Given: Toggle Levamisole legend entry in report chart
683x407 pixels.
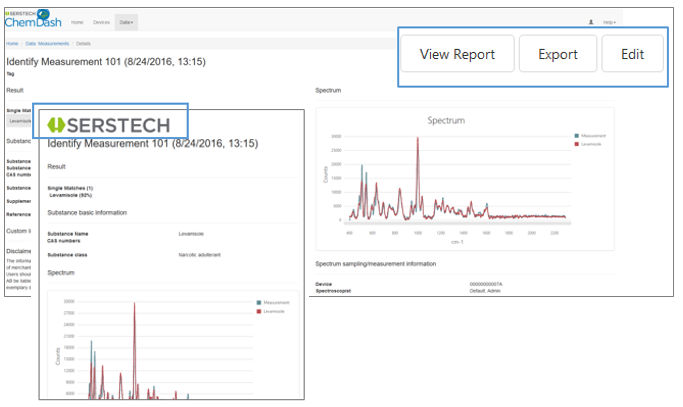Looking at the screenshot, I should pos(270,311).
